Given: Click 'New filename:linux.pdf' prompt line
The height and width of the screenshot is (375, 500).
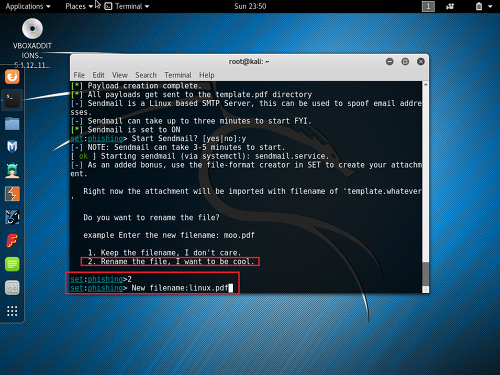Looking at the screenshot, I should pos(151,288).
